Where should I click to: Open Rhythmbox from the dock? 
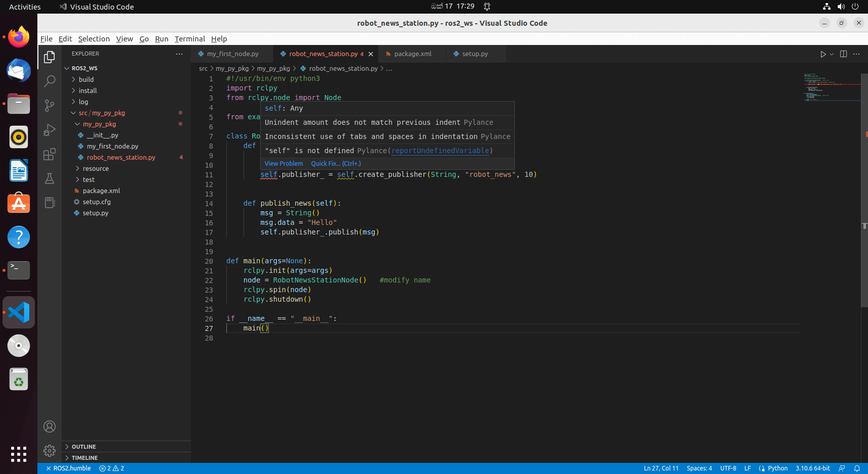19,137
